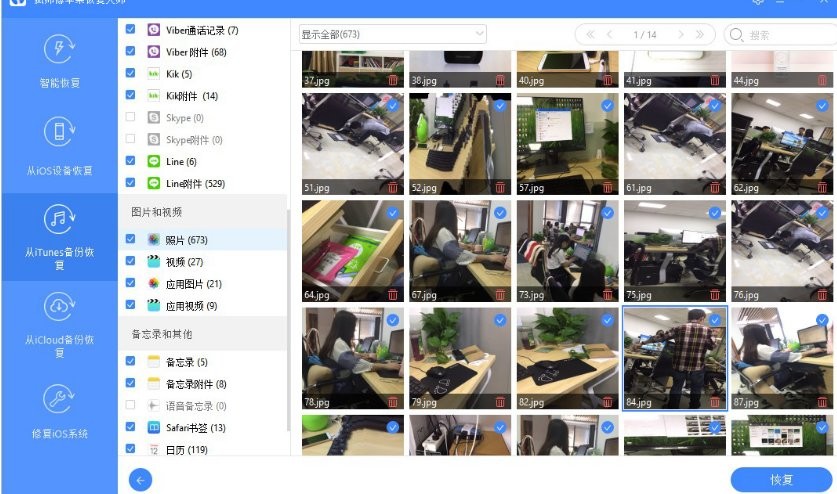The height and width of the screenshot is (494, 837).
Task: Click the 1 / 14 page indicator
Action: pyautogui.click(x=645, y=35)
